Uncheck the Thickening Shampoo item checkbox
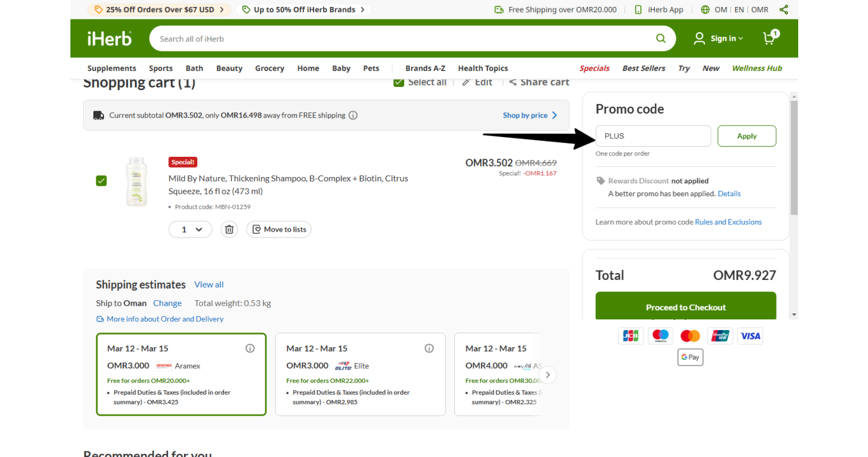Viewport: 868px width, 457px height. click(x=102, y=181)
